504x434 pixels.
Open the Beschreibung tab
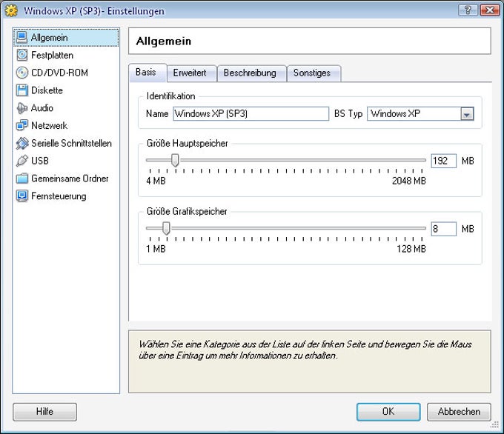point(252,73)
